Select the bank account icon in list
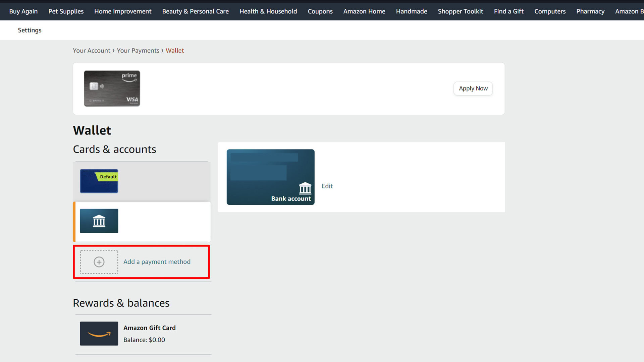This screenshot has width=644, height=362. 99,221
